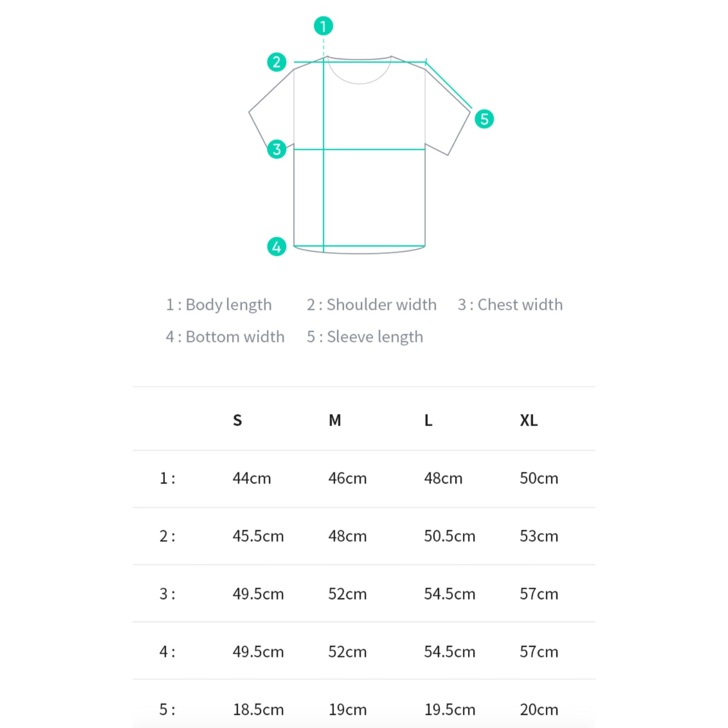The width and height of the screenshot is (728, 728).
Task: Select the L size column header
Action: click(428, 420)
